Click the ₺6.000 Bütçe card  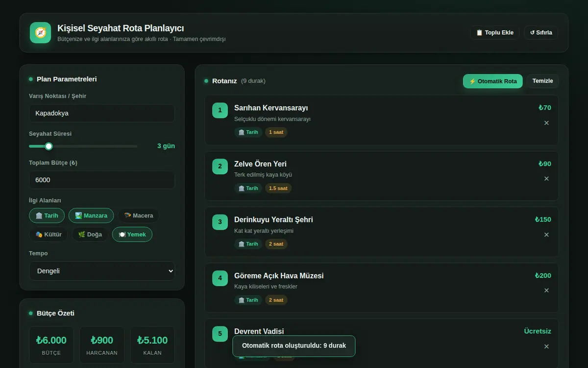click(x=51, y=345)
